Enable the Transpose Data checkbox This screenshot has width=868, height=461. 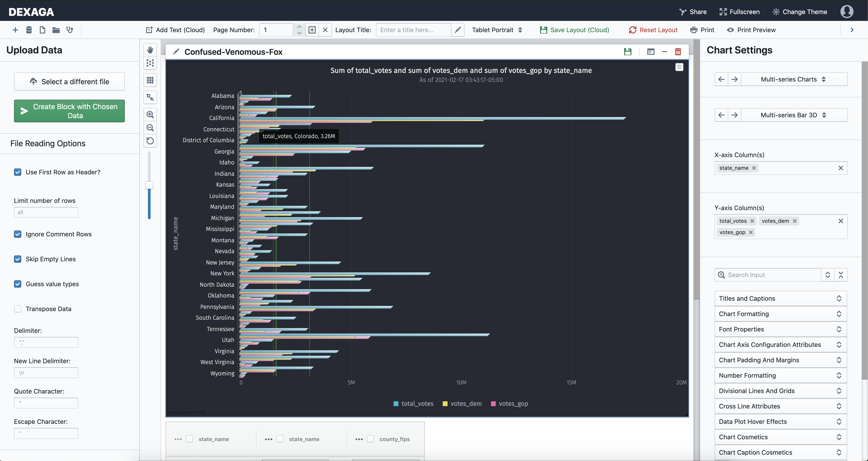[x=18, y=309]
